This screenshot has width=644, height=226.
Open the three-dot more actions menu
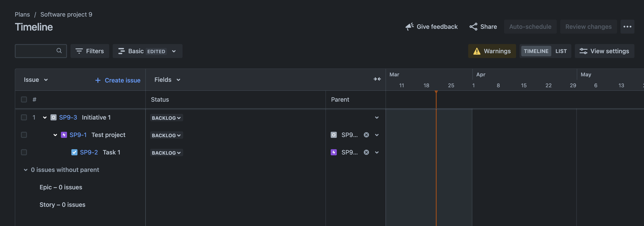pyautogui.click(x=627, y=27)
